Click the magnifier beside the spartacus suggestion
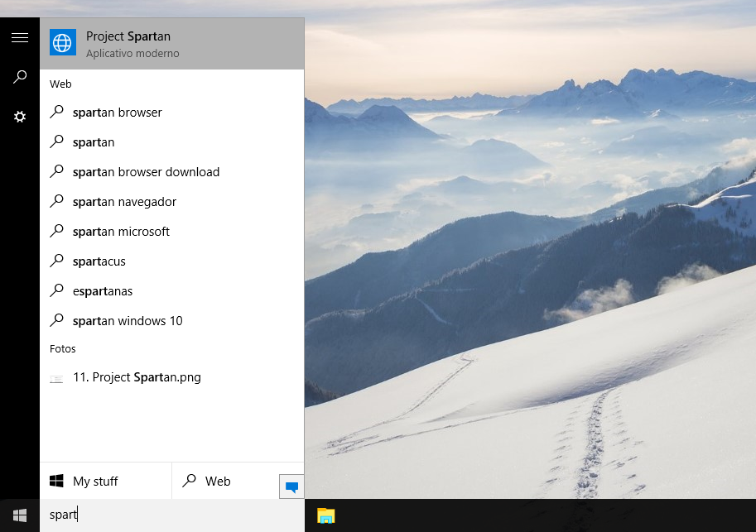Viewport: 756px width, 532px height. (x=57, y=261)
